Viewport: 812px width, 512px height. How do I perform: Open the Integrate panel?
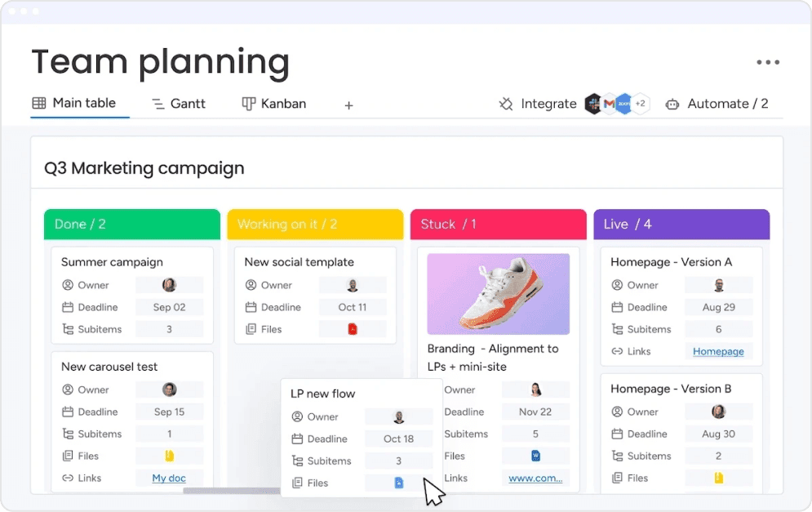547,104
